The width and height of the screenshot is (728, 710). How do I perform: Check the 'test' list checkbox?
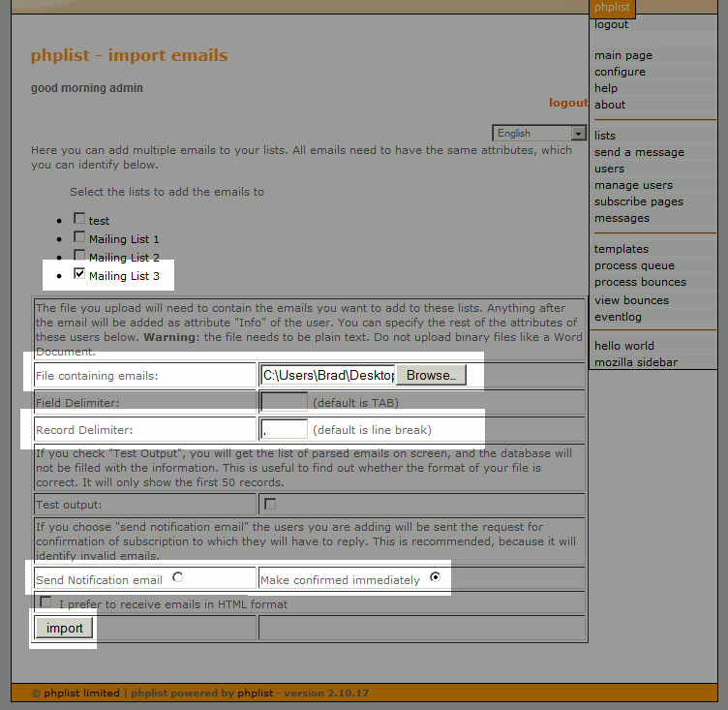[79, 218]
